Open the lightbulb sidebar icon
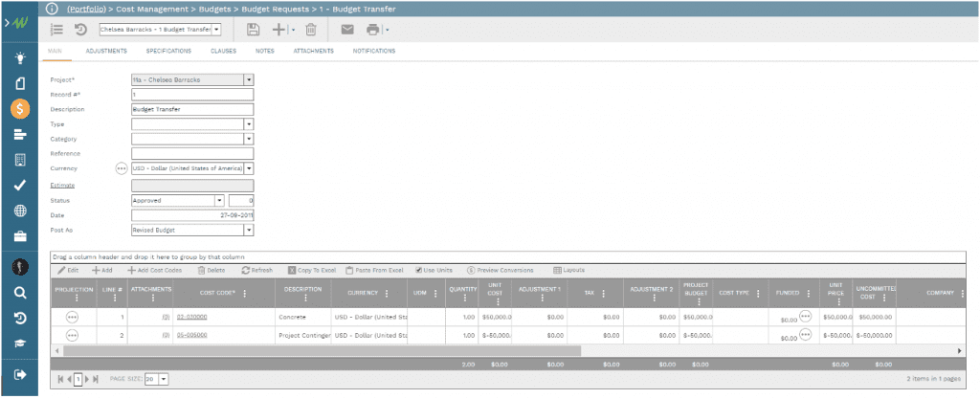Viewport: 980px width, 399px height. tap(20, 58)
